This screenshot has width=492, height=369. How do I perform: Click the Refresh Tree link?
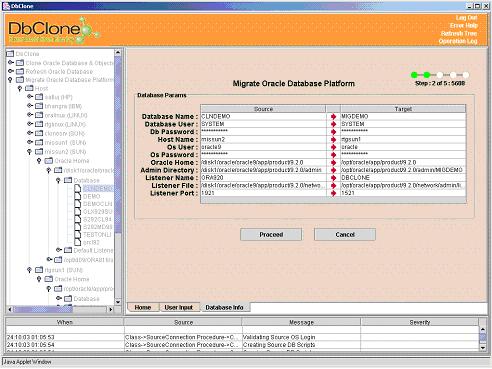(x=459, y=33)
